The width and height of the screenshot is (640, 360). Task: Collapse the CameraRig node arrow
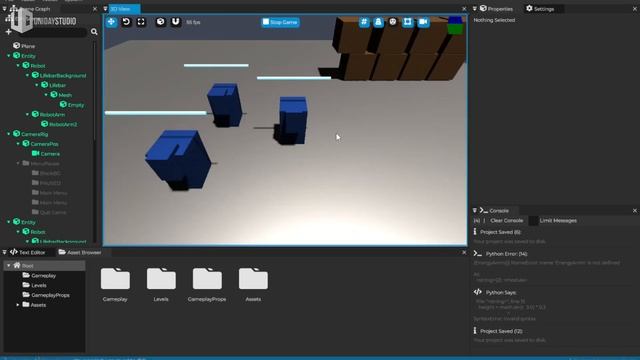[9, 134]
